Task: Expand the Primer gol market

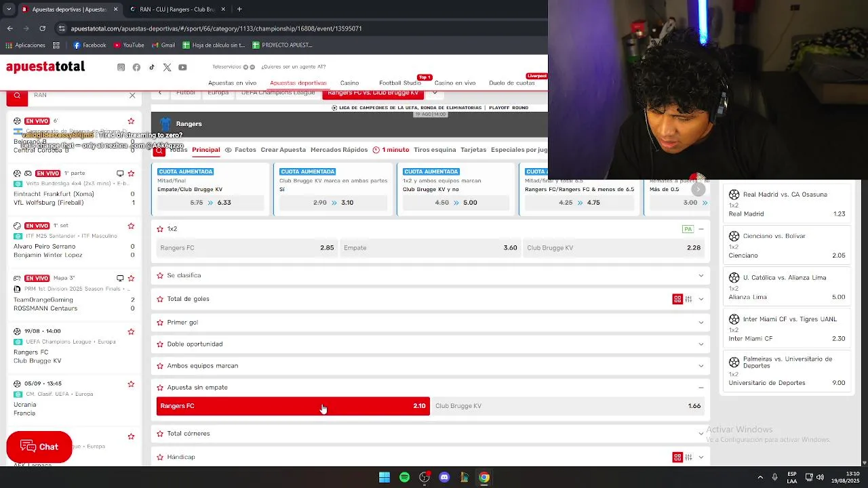Action: (x=701, y=323)
